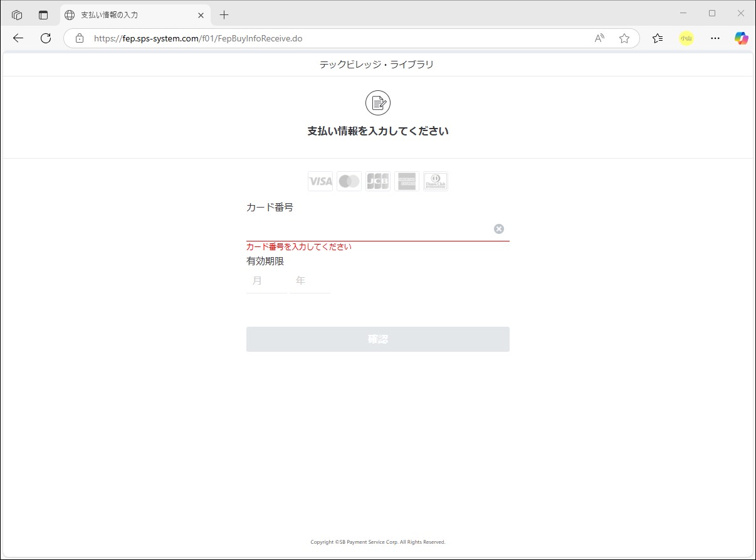Clear the card number field with X icon
The width and height of the screenshot is (756, 560).
(x=499, y=229)
